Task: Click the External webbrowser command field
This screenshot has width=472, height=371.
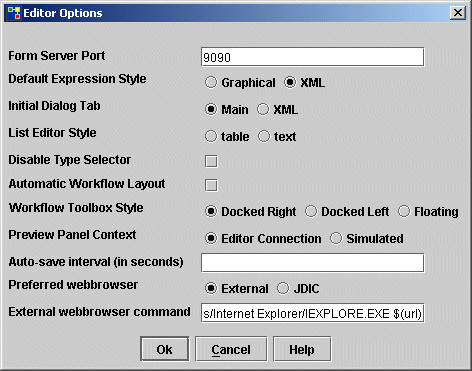Action: point(313,313)
